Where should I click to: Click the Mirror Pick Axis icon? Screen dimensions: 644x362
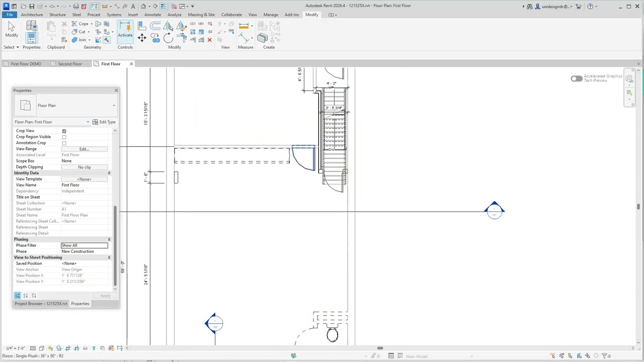point(168,26)
